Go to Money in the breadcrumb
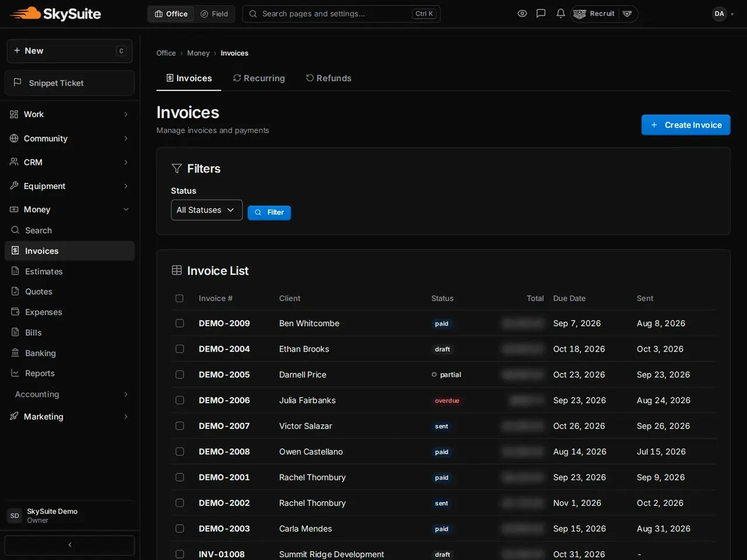747x560 pixels. (x=198, y=53)
